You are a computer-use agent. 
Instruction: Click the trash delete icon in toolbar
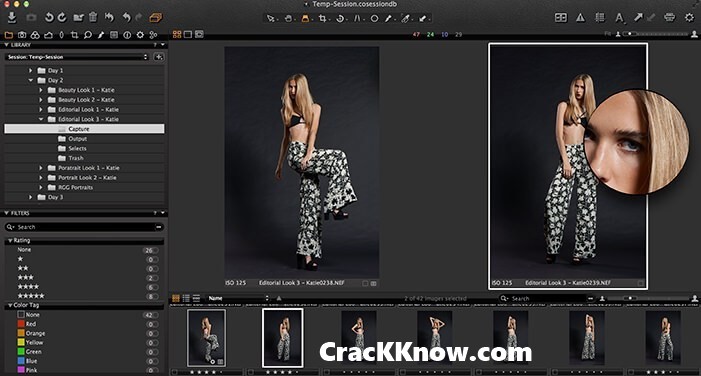click(x=93, y=17)
